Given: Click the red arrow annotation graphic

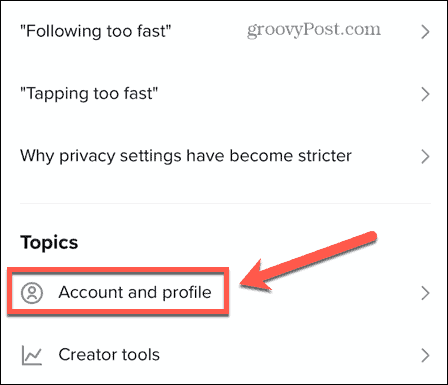Looking at the screenshot, I should pos(308,261).
